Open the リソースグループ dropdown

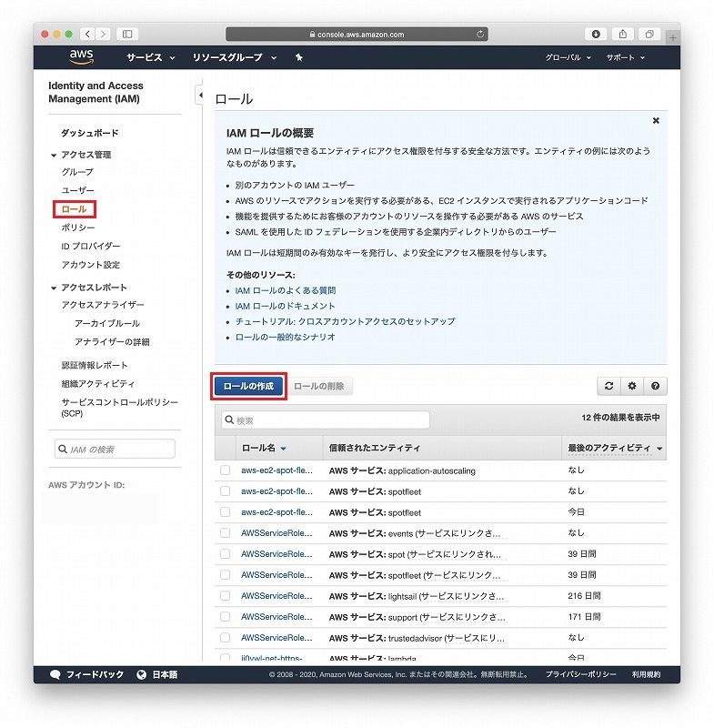[x=235, y=57]
